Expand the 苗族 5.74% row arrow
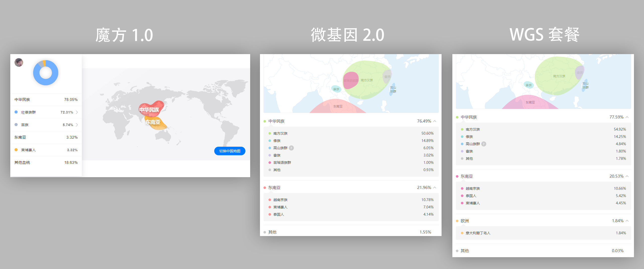Screen dimensions: 644x269 (77, 125)
